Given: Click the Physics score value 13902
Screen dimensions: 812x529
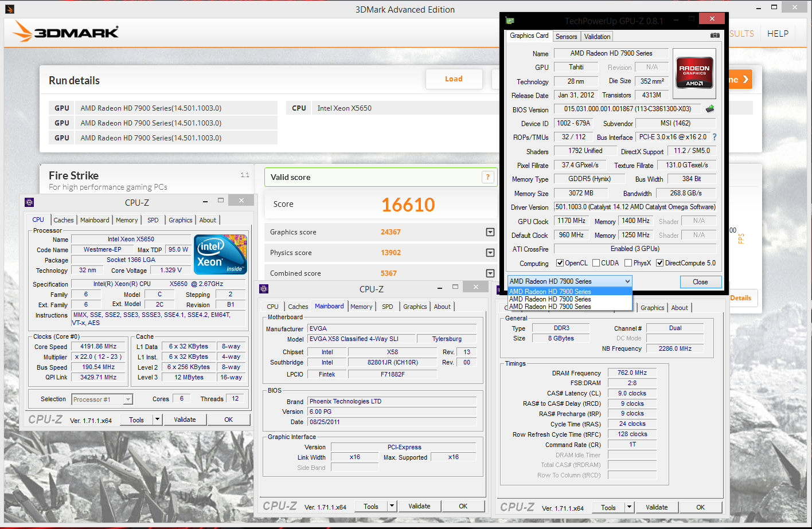Looking at the screenshot, I should click(x=391, y=253).
